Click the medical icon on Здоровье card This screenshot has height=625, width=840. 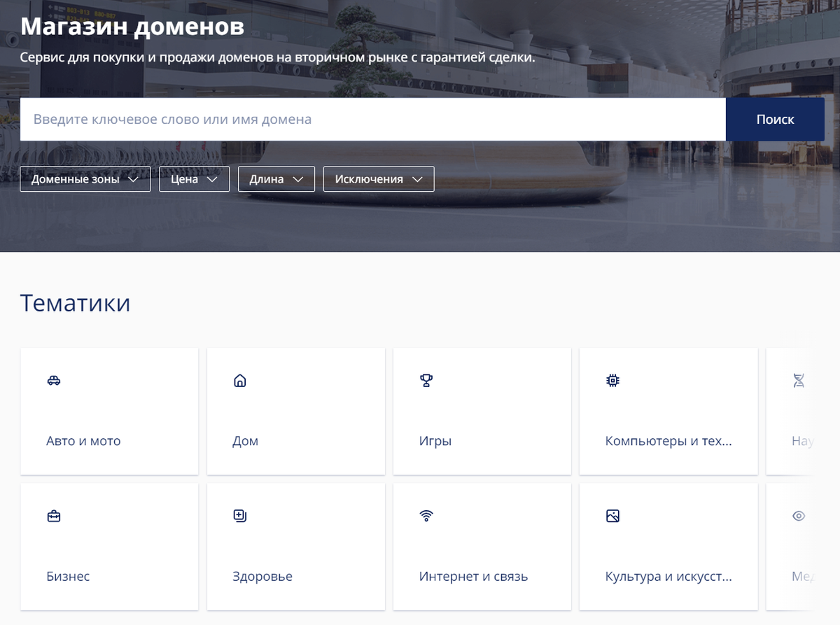pos(240,516)
